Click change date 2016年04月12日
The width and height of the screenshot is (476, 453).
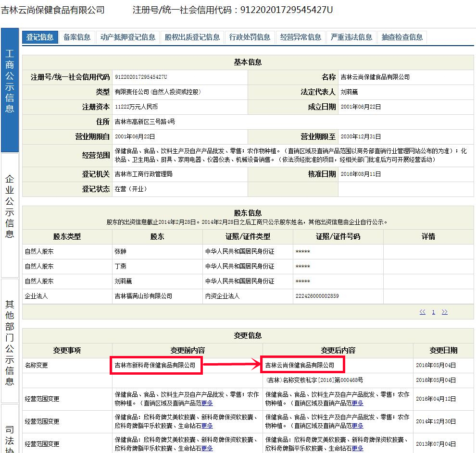point(436,399)
